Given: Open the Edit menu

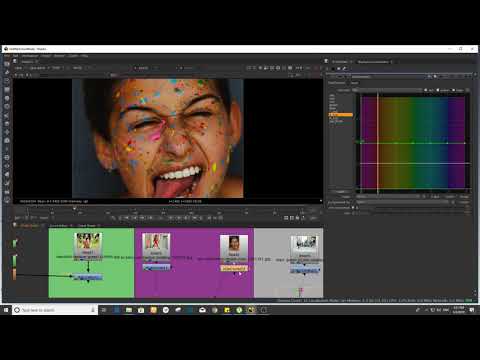Looking at the screenshot, I should 15,56.
